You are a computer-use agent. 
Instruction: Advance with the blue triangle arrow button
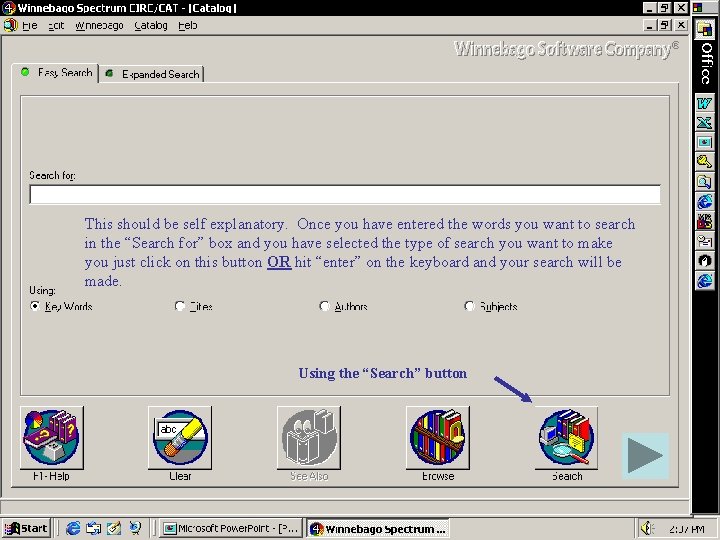click(645, 456)
